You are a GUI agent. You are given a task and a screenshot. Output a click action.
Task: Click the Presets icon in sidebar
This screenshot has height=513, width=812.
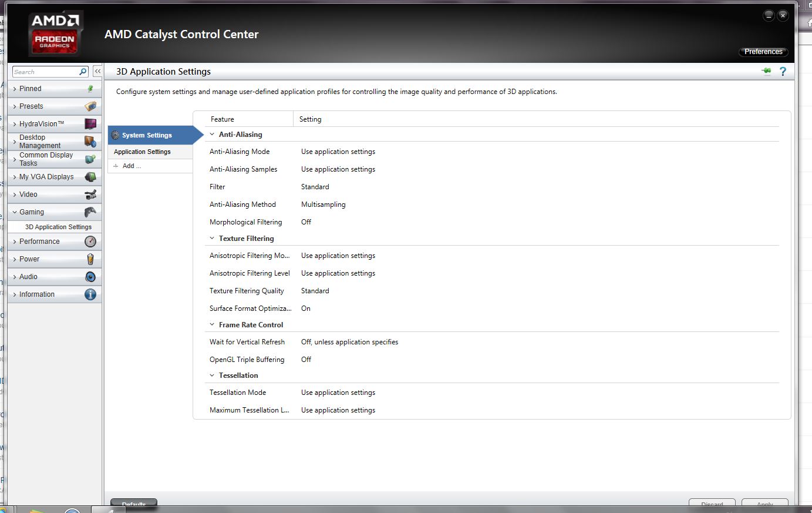(90, 106)
